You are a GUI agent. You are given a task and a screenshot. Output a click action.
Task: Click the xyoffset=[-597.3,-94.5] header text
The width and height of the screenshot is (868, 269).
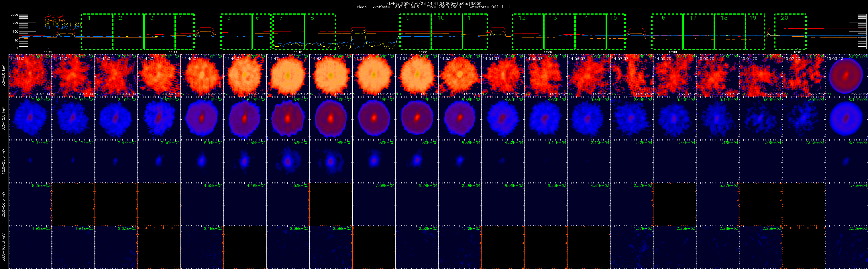pyautogui.click(x=396, y=7)
